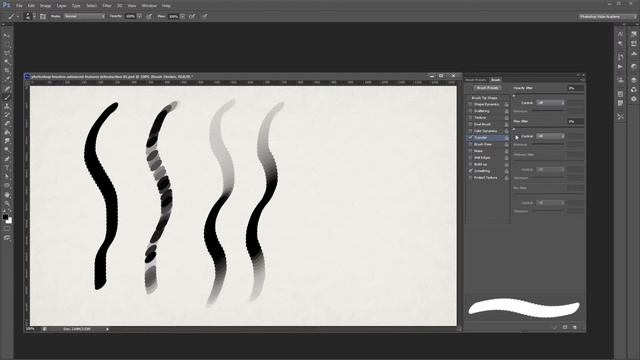This screenshot has width=640, height=360.
Task: Open the Help menu
Action: [x=166, y=6]
